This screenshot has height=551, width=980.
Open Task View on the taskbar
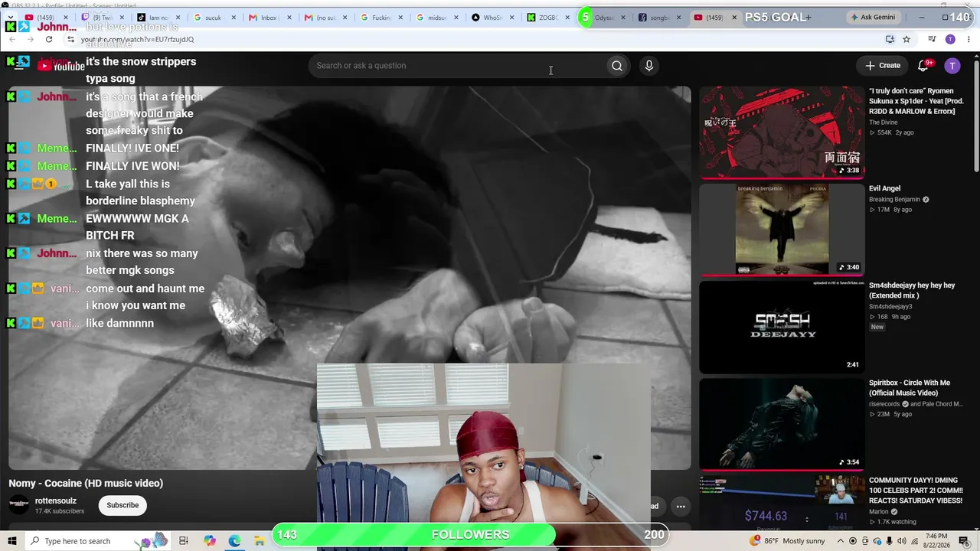tap(183, 541)
